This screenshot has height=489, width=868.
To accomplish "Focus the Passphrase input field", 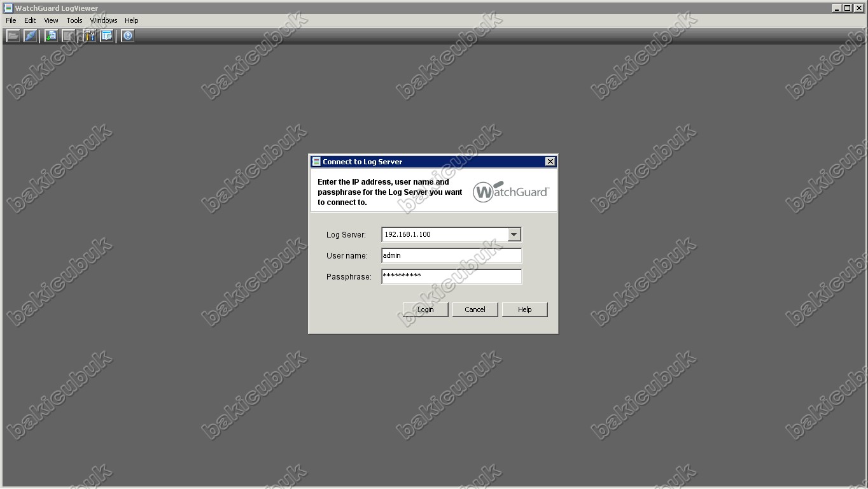I will point(451,276).
